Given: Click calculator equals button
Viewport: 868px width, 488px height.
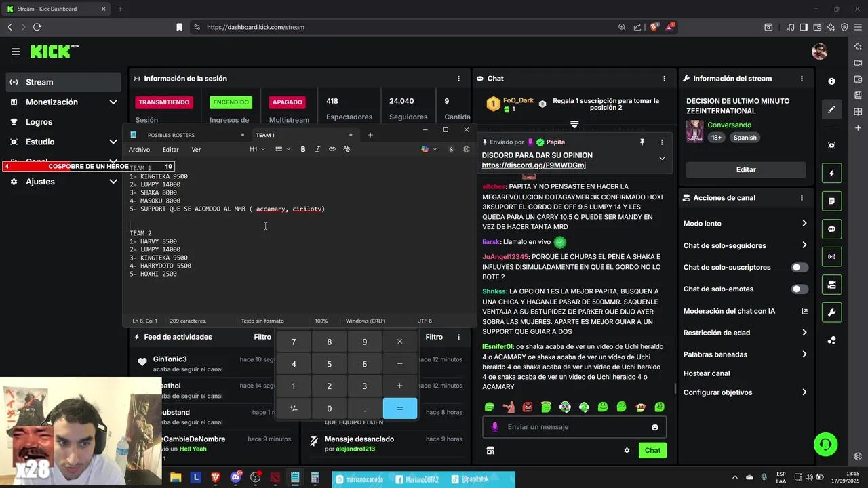Looking at the screenshot, I should (x=400, y=408).
